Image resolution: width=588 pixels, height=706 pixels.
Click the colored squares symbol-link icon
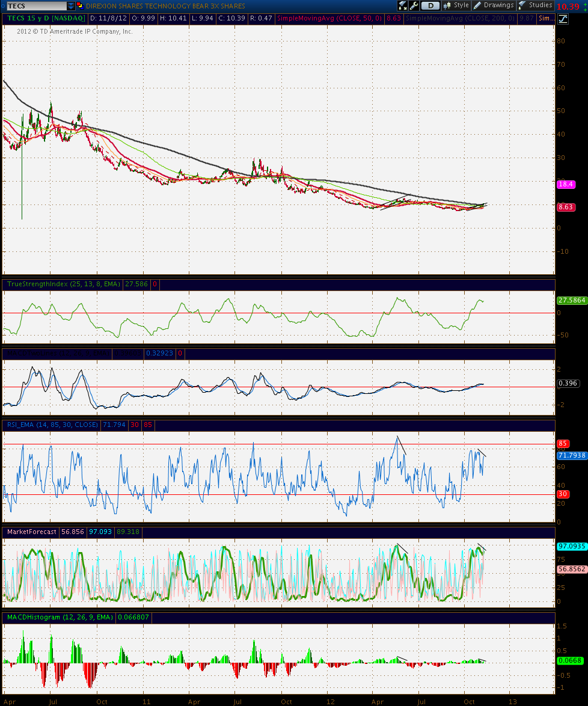[x=80, y=6]
